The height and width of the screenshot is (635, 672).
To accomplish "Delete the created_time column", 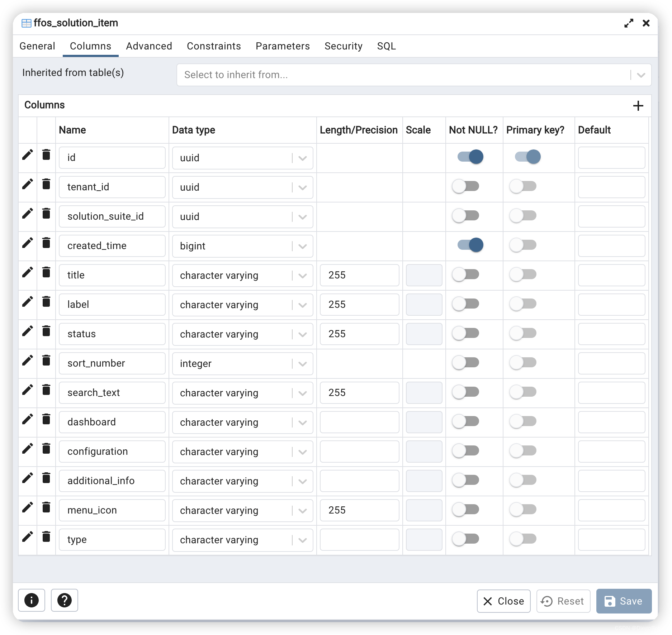I will tap(46, 243).
